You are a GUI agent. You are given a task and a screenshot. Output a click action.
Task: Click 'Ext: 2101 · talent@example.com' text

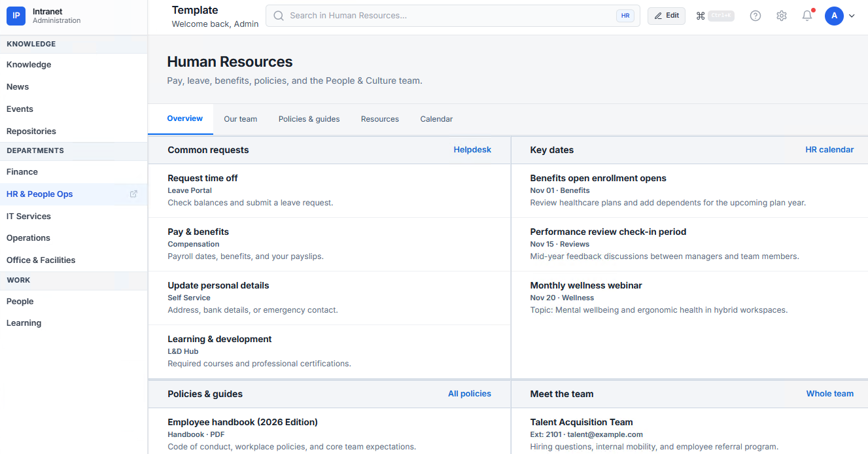(586, 434)
